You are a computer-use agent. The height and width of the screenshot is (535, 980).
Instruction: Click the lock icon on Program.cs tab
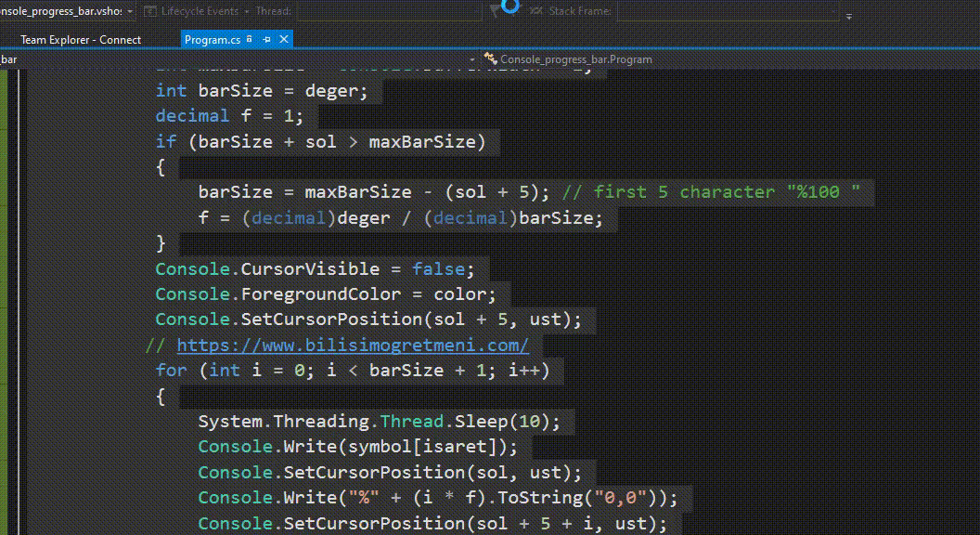tap(250, 39)
